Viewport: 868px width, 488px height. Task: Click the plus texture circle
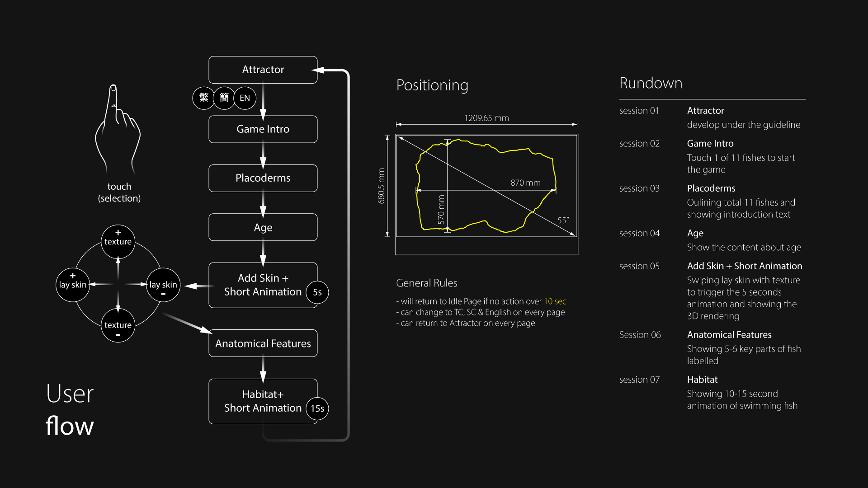click(118, 241)
